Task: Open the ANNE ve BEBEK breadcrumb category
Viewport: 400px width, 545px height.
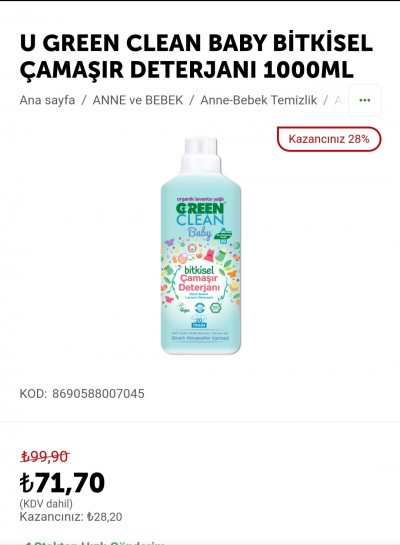Action: [138, 100]
